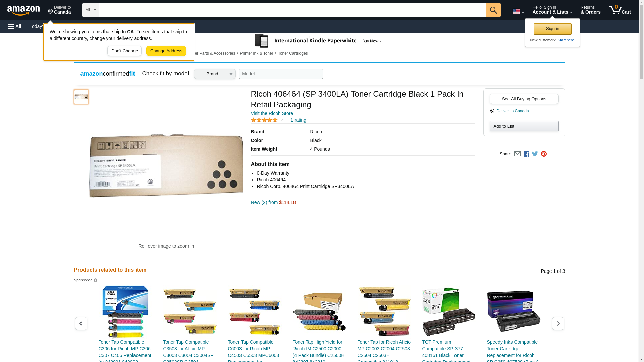This screenshot has width=644, height=362.
Task: Select the toner cartridge product thumbnail
Action: (x=81, y=97)
